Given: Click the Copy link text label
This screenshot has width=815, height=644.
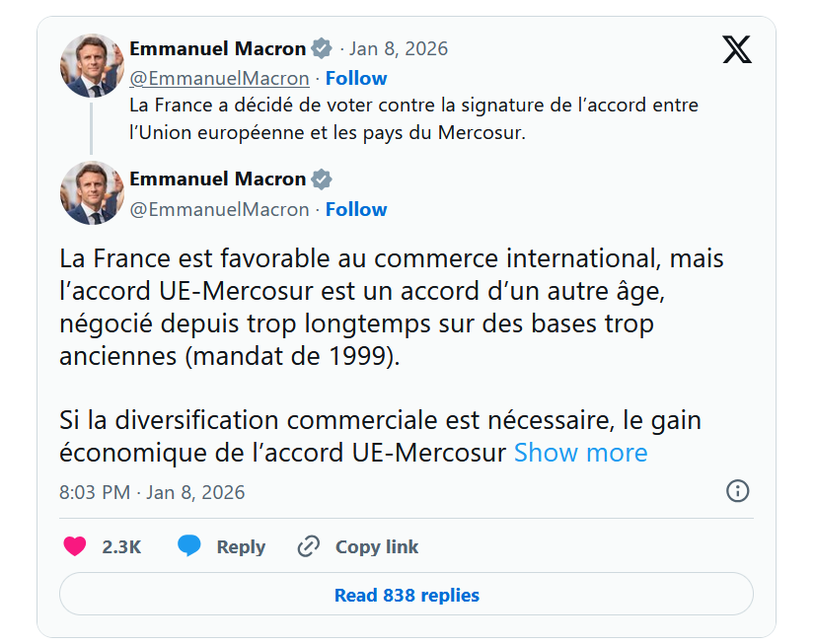Looking at the screenshot, I should click(x=377, y=546).
